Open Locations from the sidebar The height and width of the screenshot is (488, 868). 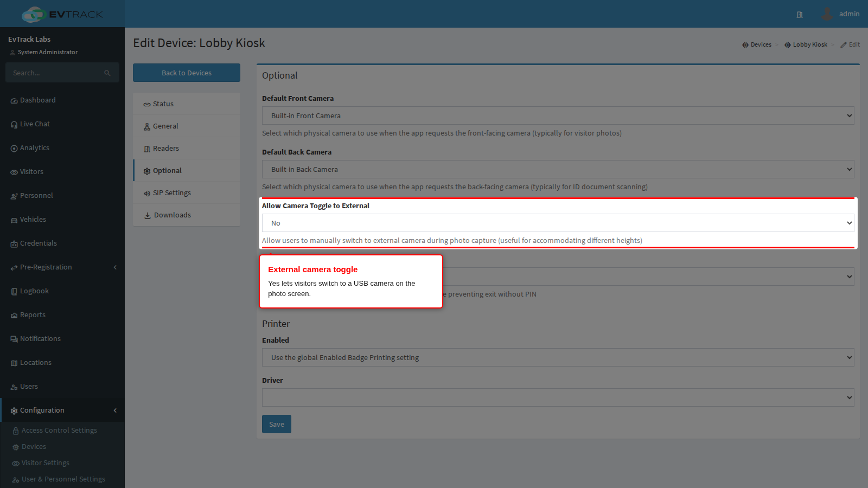click(x=62, y=363)
